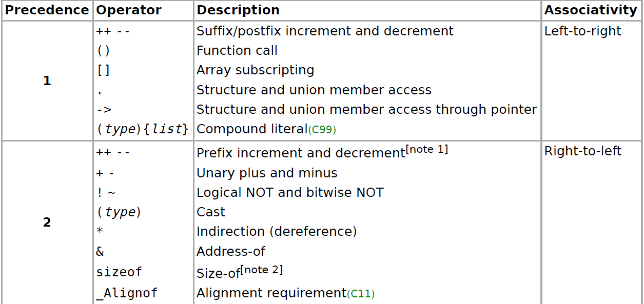Viewport: 644px width, 304px height.
Task: Follow the green C99 link
Action: (322, 130)
